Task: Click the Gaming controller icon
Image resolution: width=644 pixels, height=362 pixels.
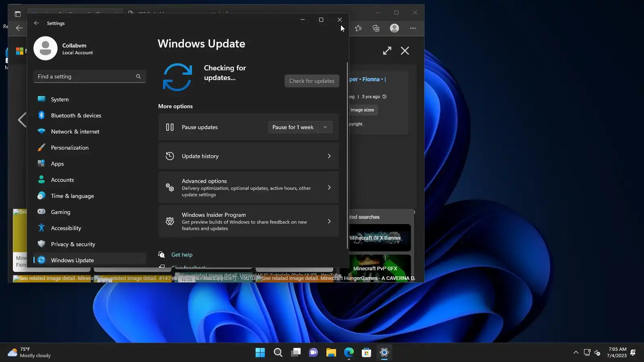Action: [x=41, y=212]
